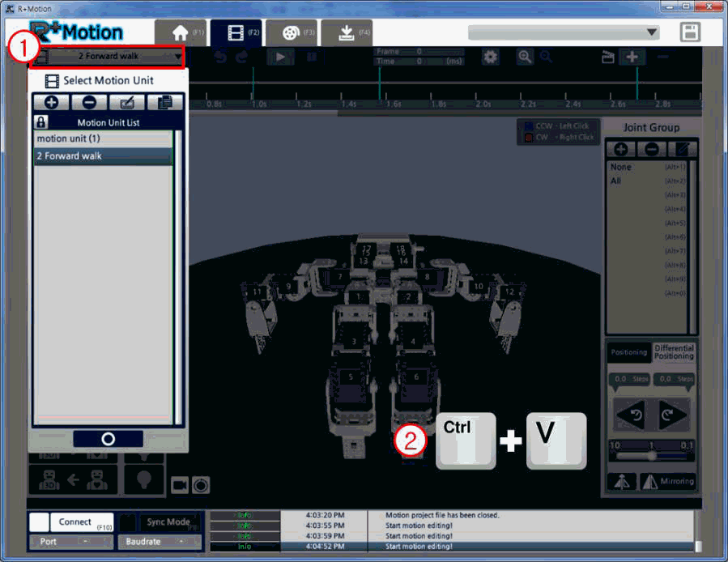Click the Motion Unit List scrollbar

(x=178, y=278)
